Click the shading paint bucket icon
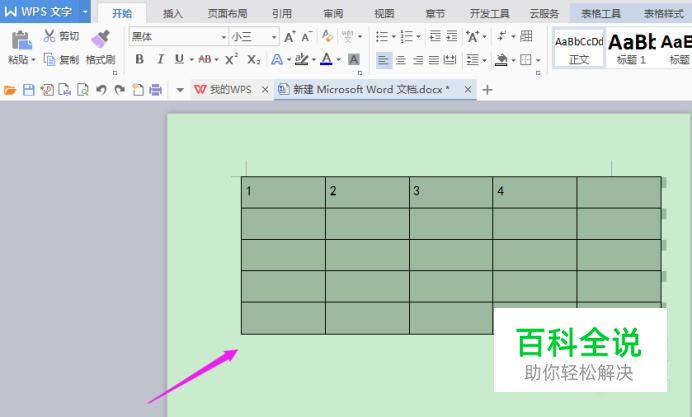This screenshot has height=417, width=692. coord(501,60)
